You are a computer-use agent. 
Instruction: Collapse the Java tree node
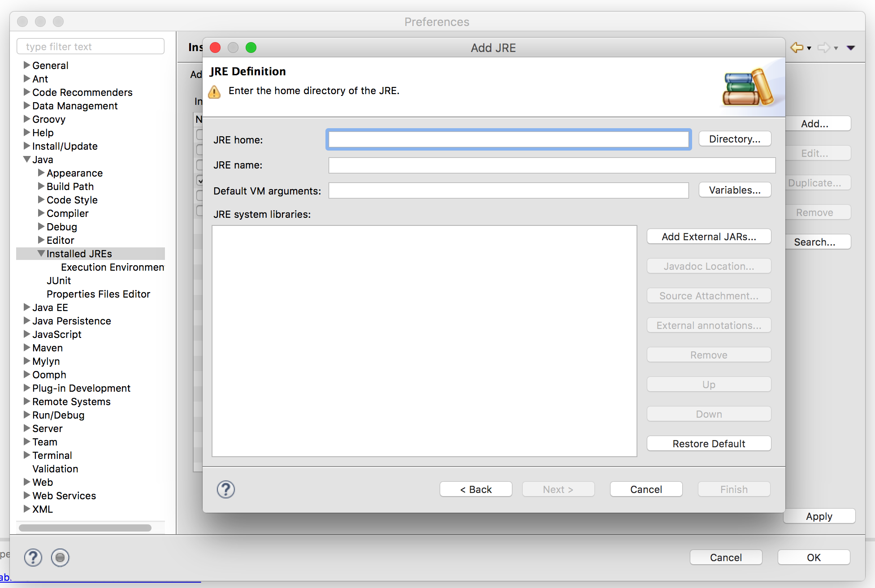click(27, 160)
